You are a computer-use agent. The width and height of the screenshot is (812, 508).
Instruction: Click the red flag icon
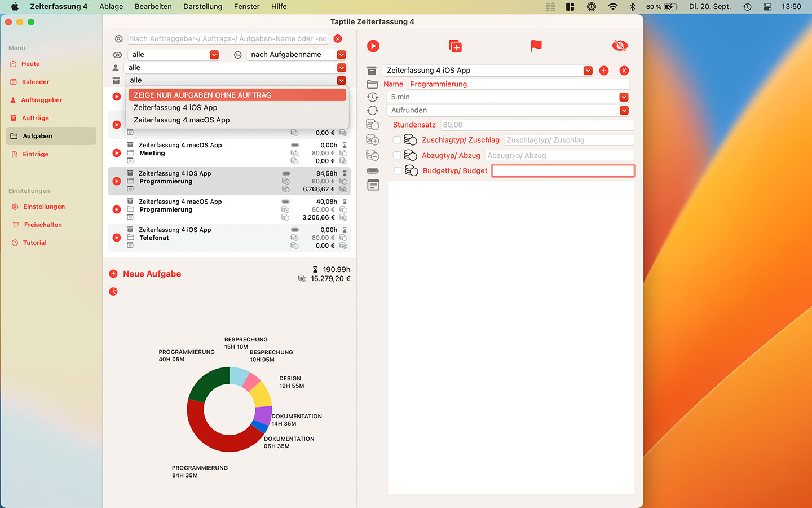click(536, 46)
